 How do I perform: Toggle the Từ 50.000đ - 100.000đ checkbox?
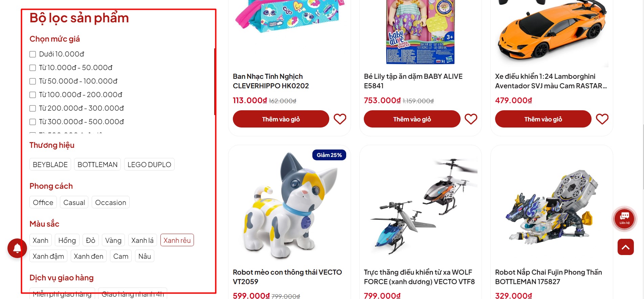32,81
